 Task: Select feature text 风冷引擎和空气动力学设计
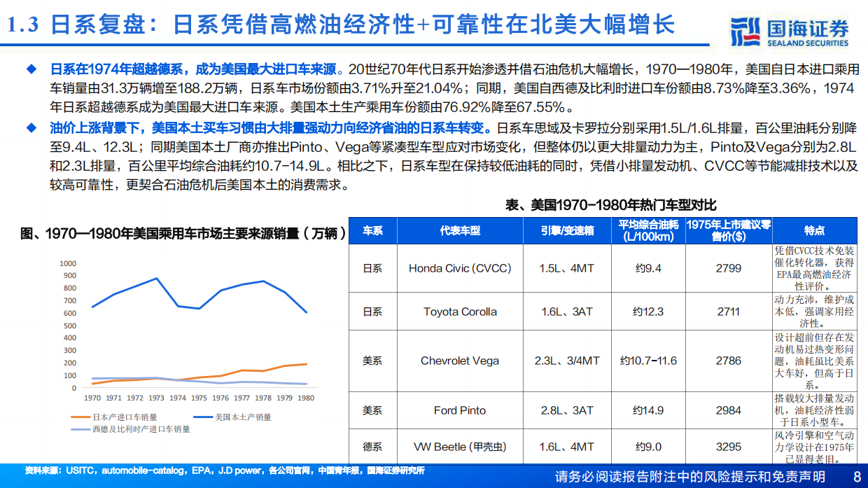tap(814, 447)
